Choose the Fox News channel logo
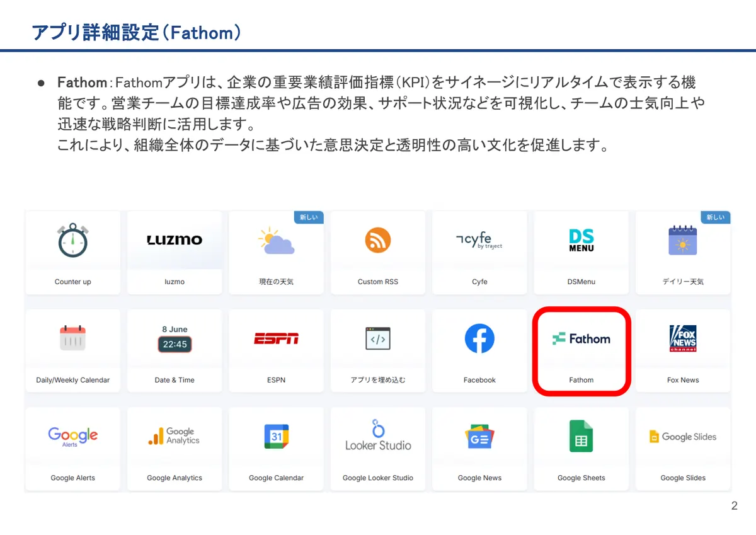756x535 pixels. click(683, 338)
